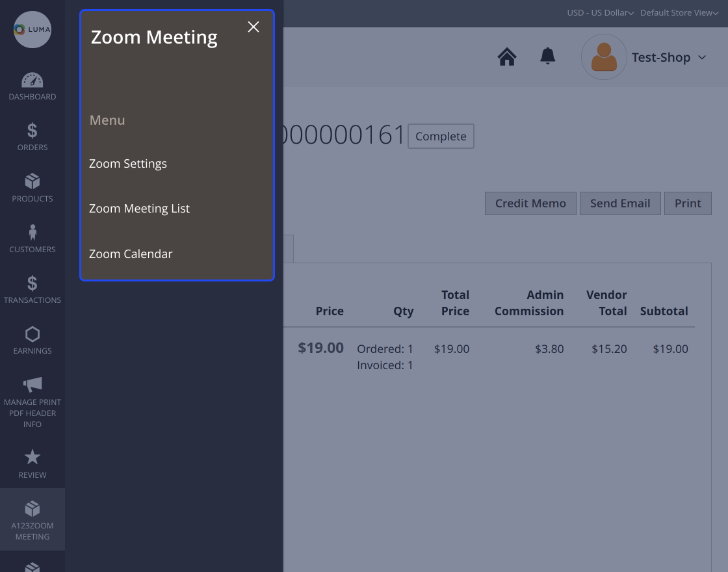Screen dimensions: 728x572
Task: Open Zoom Meeting List menu item
Action: pos(139,209)
